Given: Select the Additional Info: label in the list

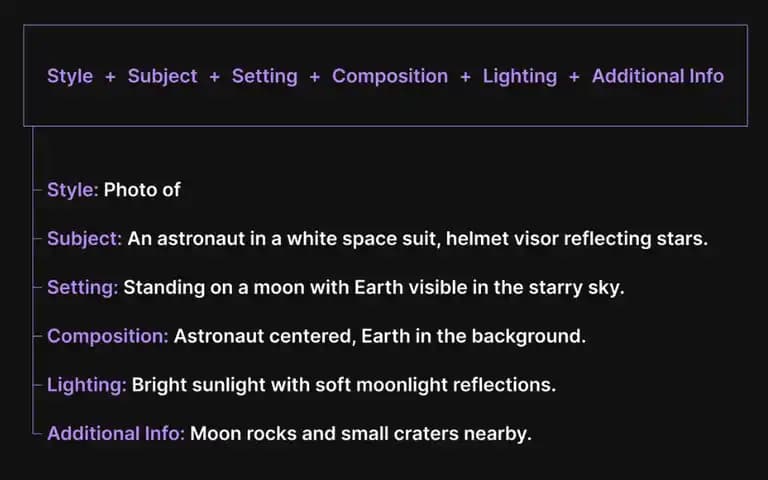Looking at the screenshot, I should pos(116,433).
